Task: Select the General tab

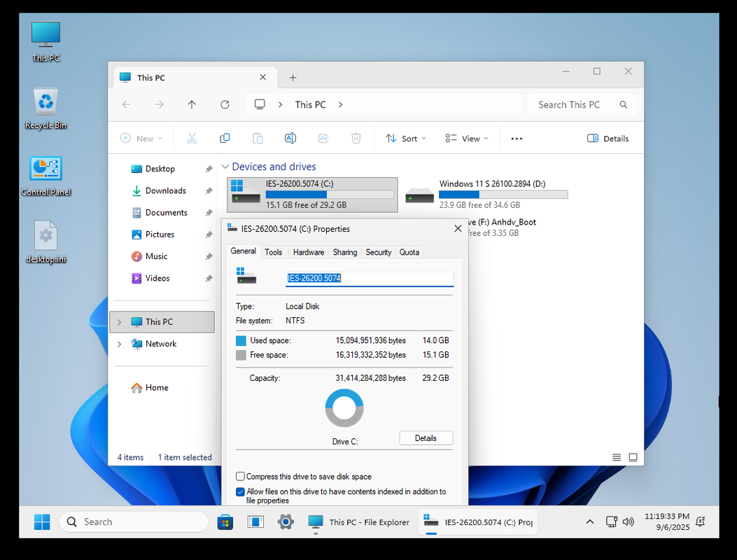Action: tap(243, 251)
